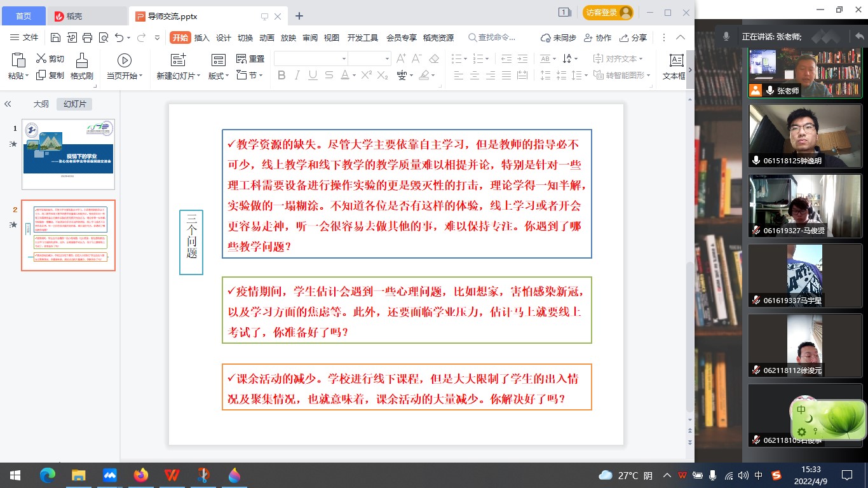Click the Print icon in quick access toolbar
The width and height of the screenshot is (868, 488).
tap(88, 37)
